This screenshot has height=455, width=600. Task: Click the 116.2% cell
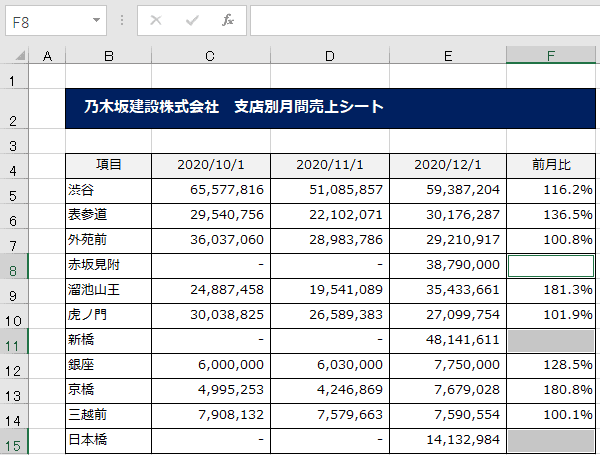point(551,191)
